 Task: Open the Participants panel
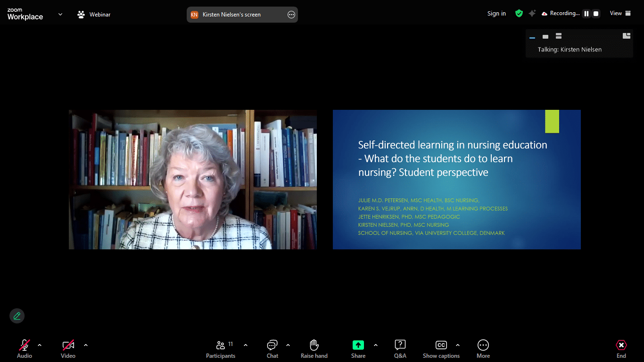(x=221, y=349)
